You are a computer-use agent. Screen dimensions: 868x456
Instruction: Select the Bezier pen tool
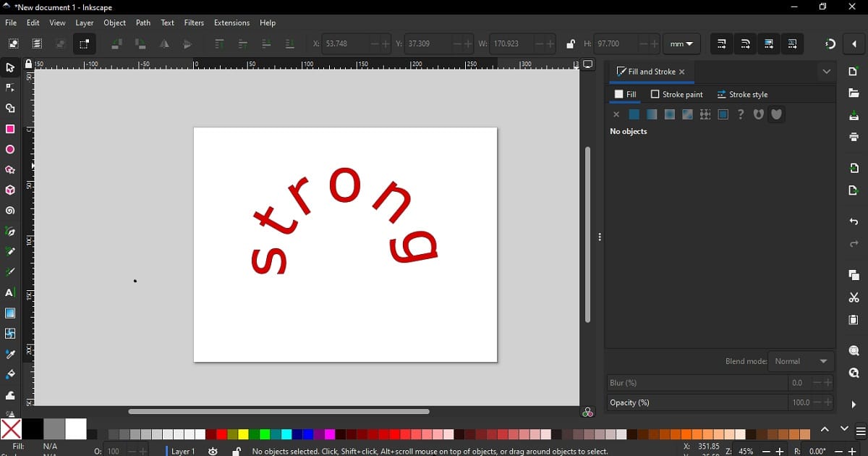[x=10, y=232]
